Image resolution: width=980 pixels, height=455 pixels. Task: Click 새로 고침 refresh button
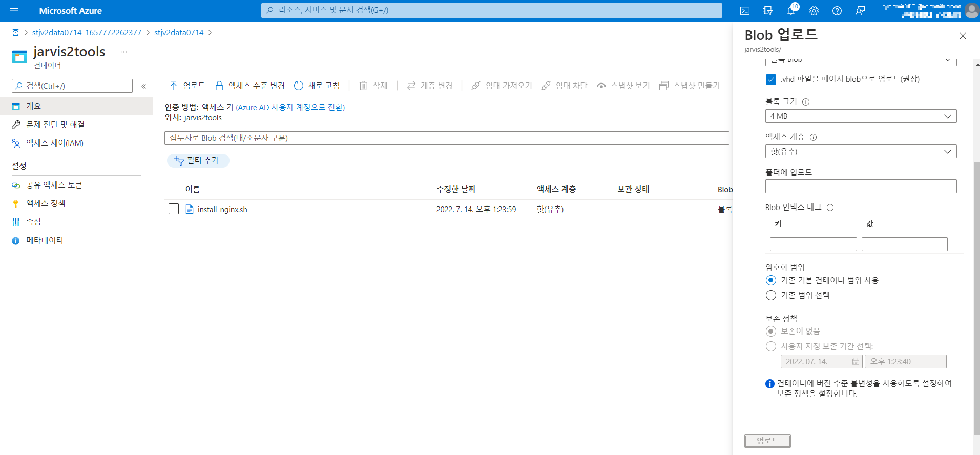317,86
